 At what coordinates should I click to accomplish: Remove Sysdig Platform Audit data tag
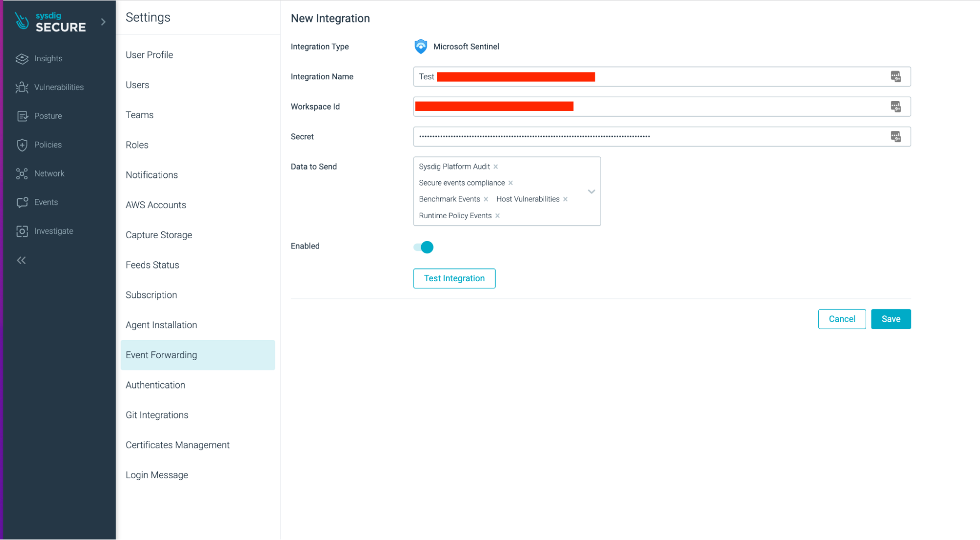click(496, 167)
